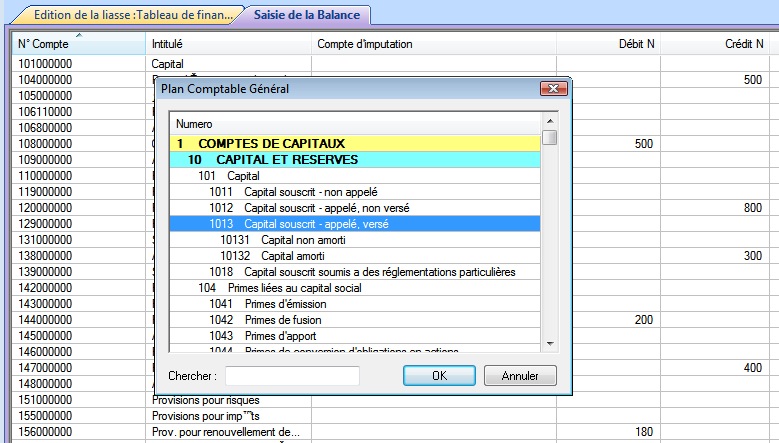Select 10131 Capital non amorti
The width and height of the screenshot is (779, 443).
pyautogui.click(x=355, y=240)
